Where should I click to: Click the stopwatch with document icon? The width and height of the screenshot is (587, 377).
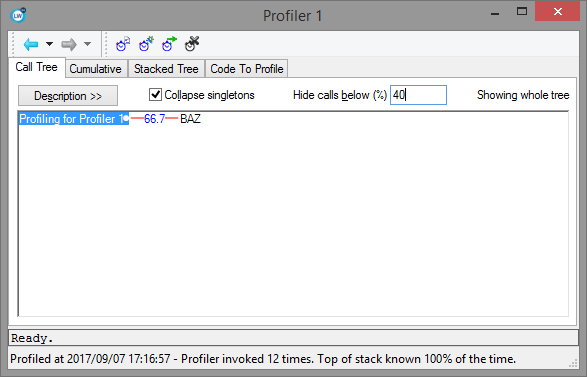pyautogui.click(x=122, y=44)
